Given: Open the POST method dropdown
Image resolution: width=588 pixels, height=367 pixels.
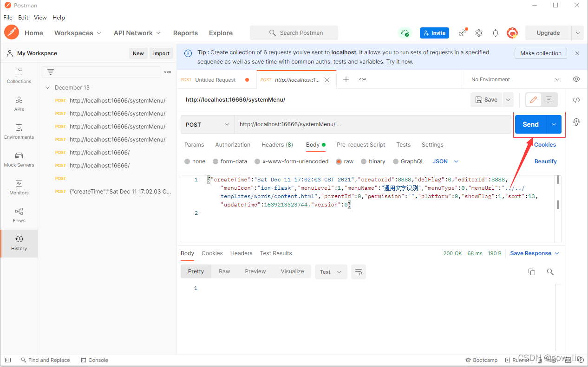Looking at the screenshot, I should (x=208, y=124).
